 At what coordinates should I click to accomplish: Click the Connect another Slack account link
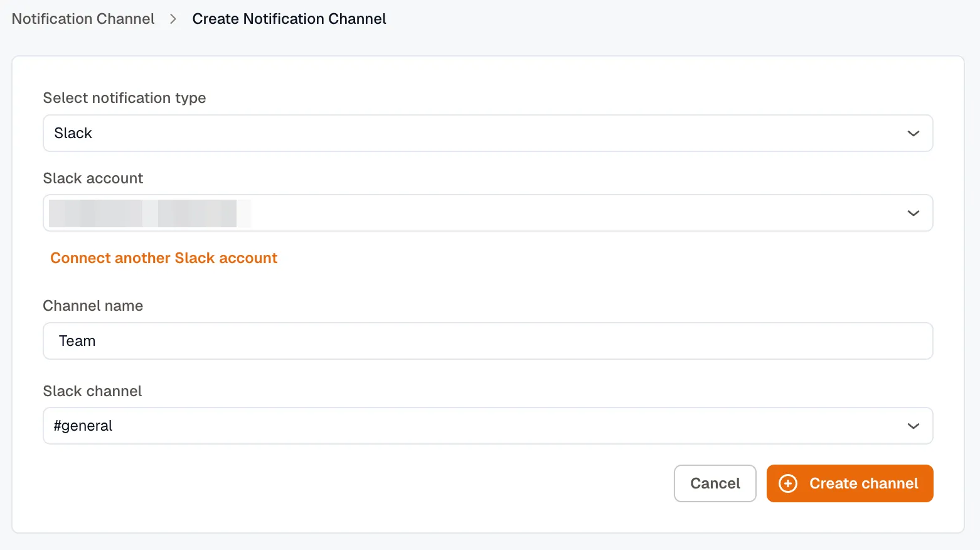pyautogui.click(x=164, y=258)
